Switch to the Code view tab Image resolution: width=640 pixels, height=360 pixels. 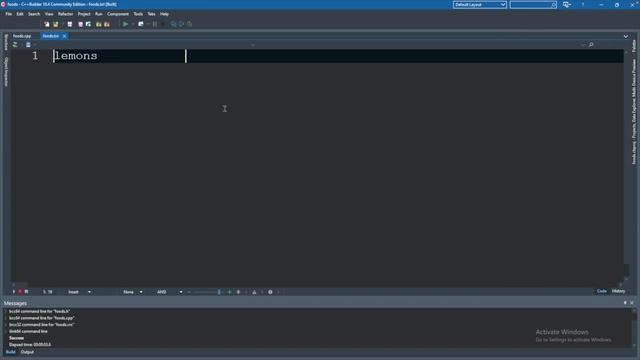click(x=602, y=291)
